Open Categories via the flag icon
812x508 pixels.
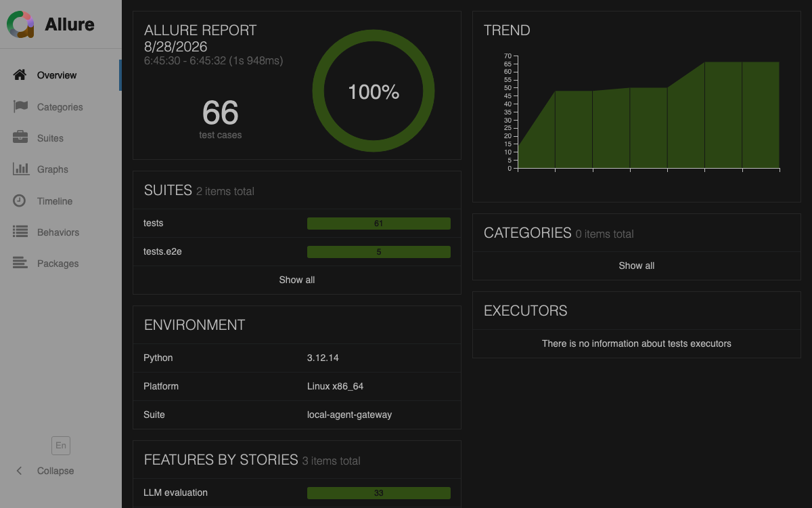point(20,106)
